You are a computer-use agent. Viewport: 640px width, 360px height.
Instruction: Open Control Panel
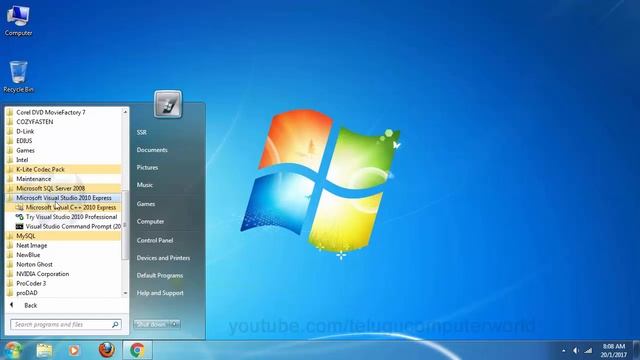coord(155,240)
